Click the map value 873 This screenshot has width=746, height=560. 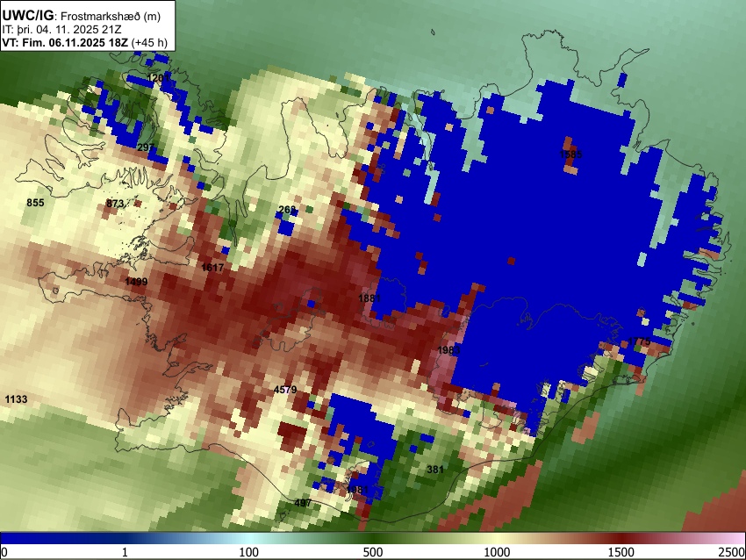coord(115,204)
